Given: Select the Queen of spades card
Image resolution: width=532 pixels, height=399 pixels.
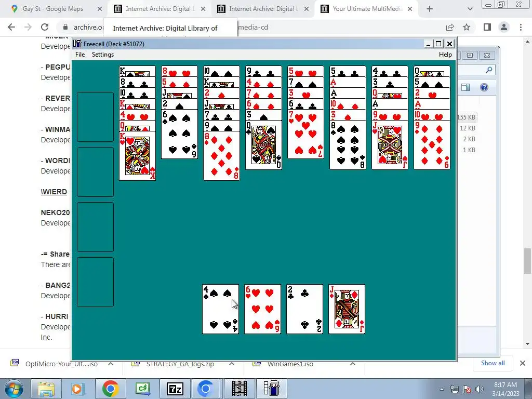Looking at the screenshot, I should tap(263, 145).
